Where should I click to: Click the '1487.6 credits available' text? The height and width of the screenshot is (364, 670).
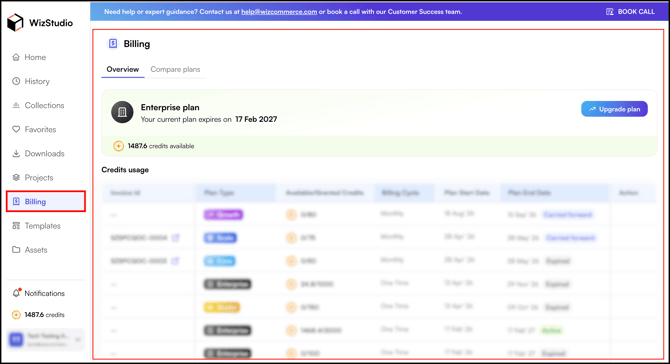click(x=161, y=146)
